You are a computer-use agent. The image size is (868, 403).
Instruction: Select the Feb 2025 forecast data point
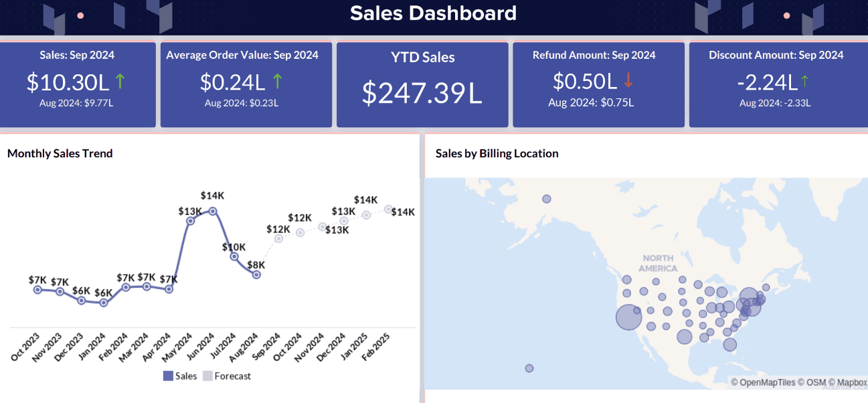388,210
